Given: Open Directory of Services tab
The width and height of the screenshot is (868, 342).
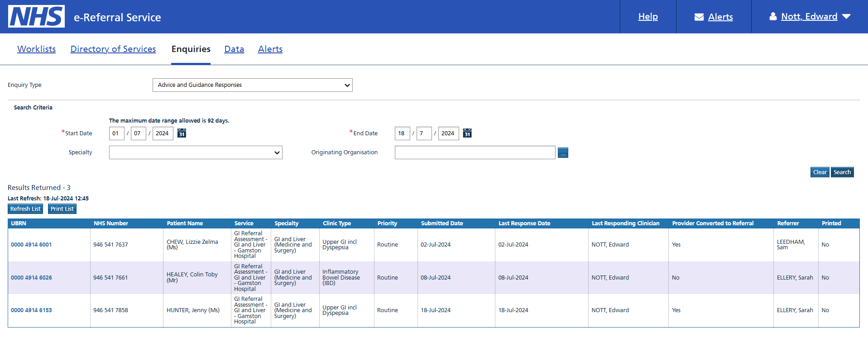Looking at the screenshot, I should point(113,49).
